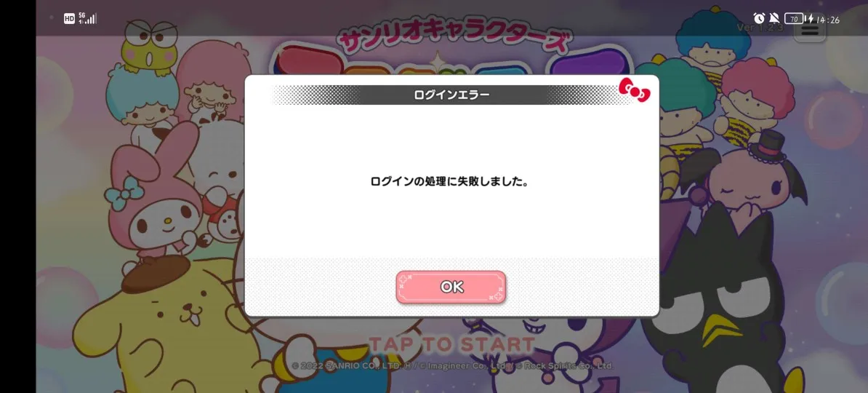
Task: Click the login failed error message text
Action: point(449,181)
